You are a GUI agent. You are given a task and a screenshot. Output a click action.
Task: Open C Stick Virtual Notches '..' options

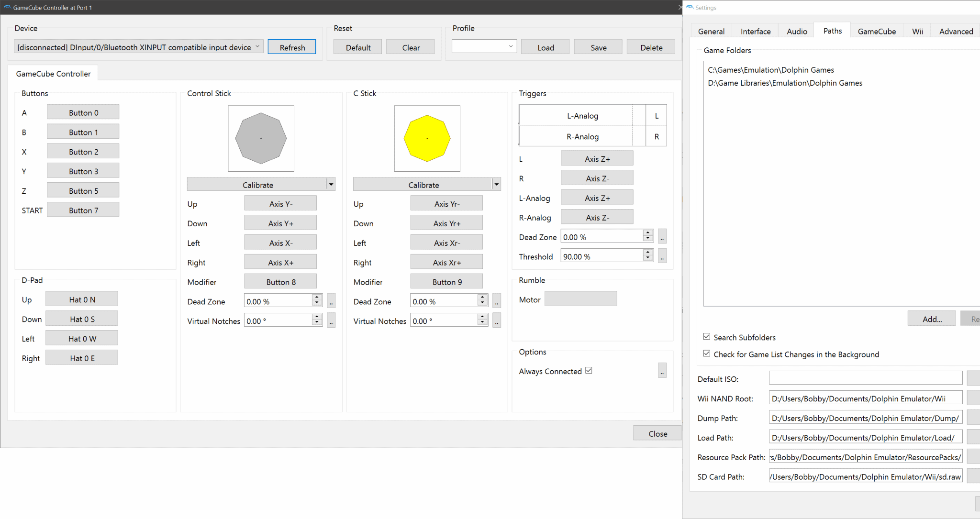pos(497,321)
